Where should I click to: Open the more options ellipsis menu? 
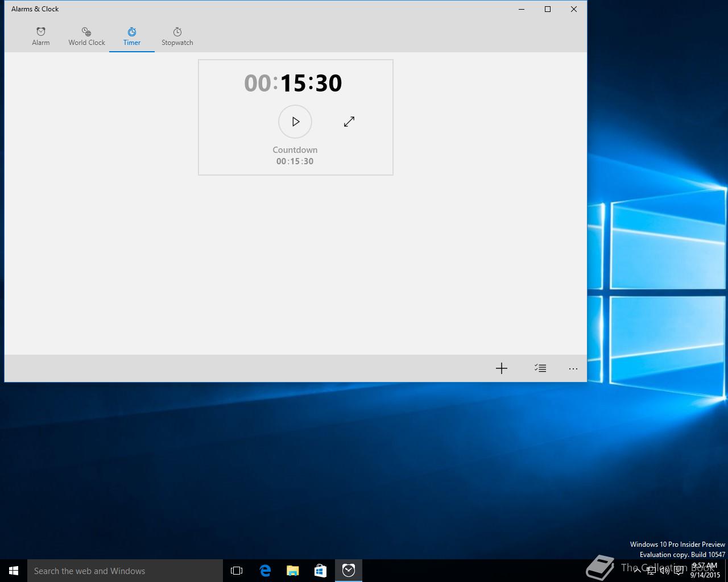pos(573,368)
